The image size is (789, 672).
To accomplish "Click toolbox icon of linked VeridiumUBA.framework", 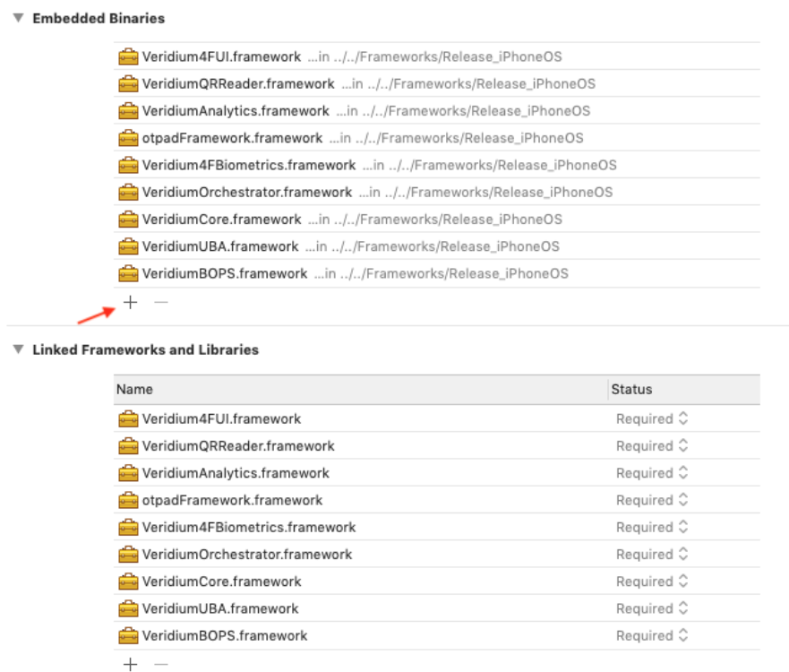I will point(128,609).
